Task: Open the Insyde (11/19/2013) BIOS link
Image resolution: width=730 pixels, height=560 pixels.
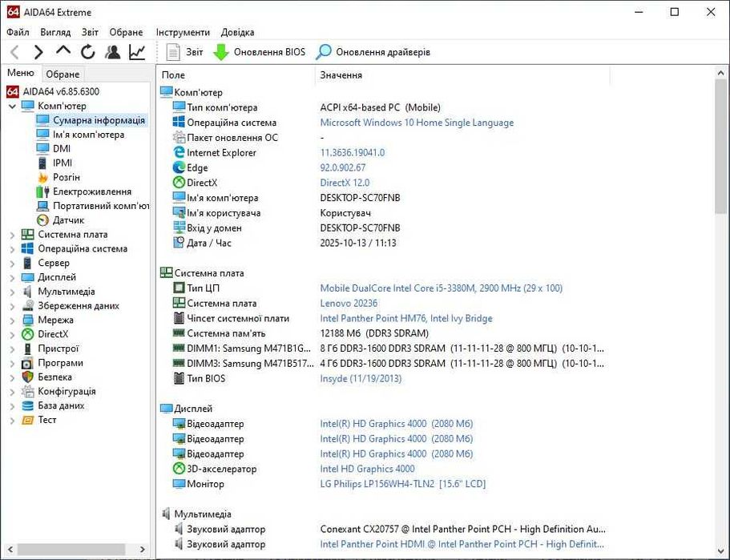Action: click(361, 378)
